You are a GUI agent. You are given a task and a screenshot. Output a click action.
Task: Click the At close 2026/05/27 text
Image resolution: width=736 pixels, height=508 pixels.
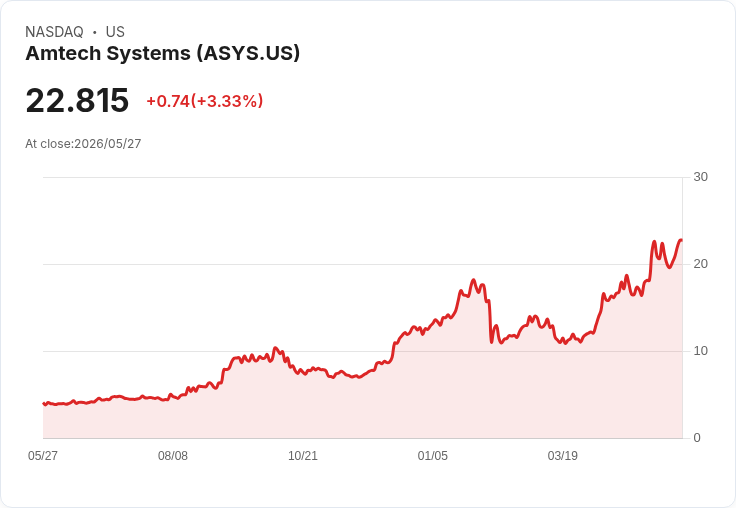[83, 144]
